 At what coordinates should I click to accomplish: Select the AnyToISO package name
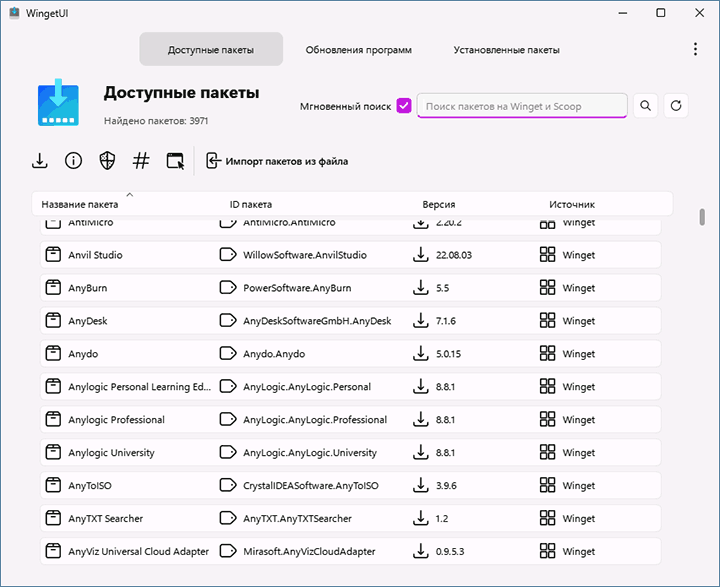90,485
